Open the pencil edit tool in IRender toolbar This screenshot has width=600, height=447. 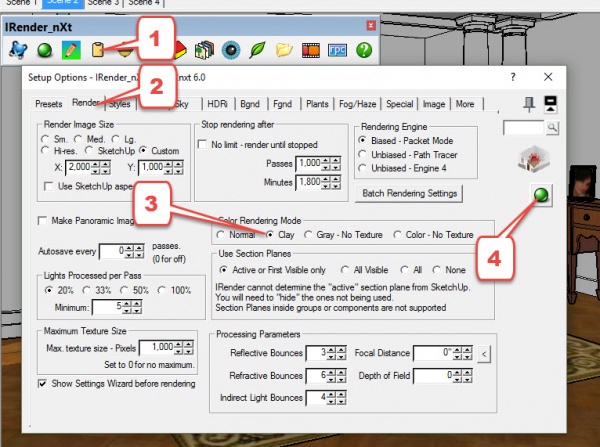(x=69, y=48)
